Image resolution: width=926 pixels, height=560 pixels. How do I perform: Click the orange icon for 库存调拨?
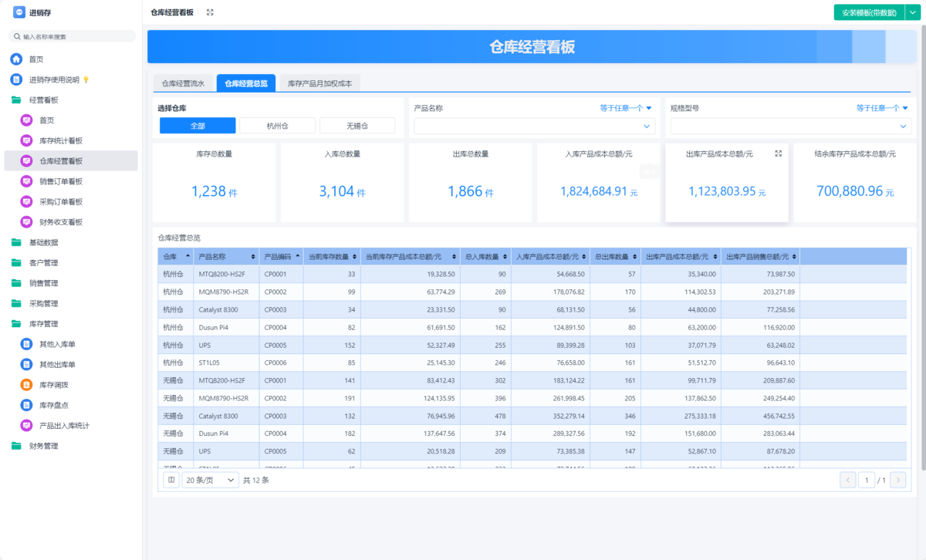(x=26, y=385)
